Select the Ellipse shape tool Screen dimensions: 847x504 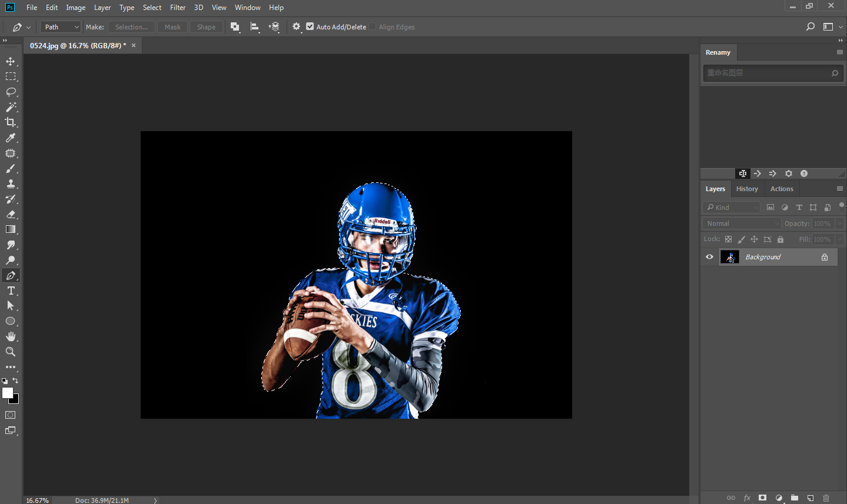click(x=11, y=321)
